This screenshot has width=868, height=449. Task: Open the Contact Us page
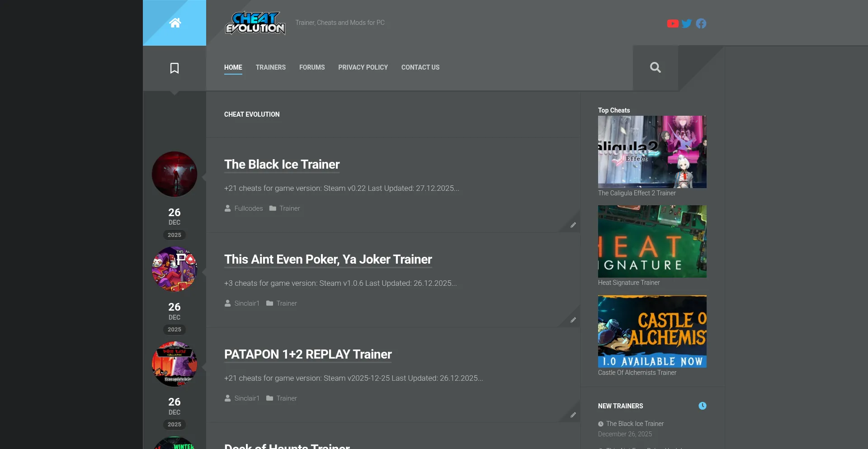(420, 67)
